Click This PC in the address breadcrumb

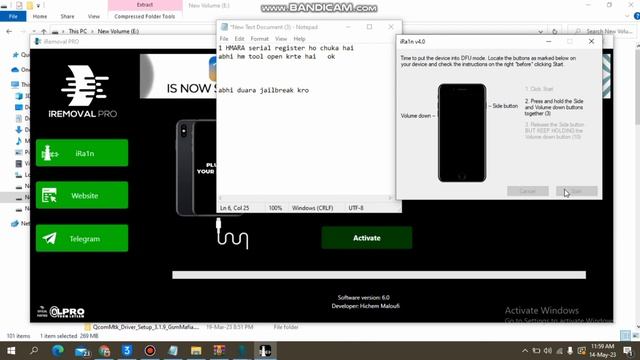click(x=78, y=31)
